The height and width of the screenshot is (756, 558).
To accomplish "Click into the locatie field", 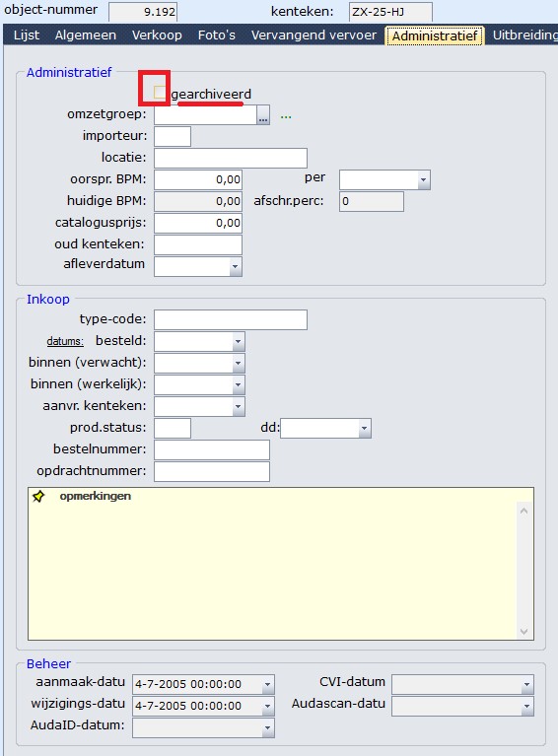I will click(x=231, y=158).
